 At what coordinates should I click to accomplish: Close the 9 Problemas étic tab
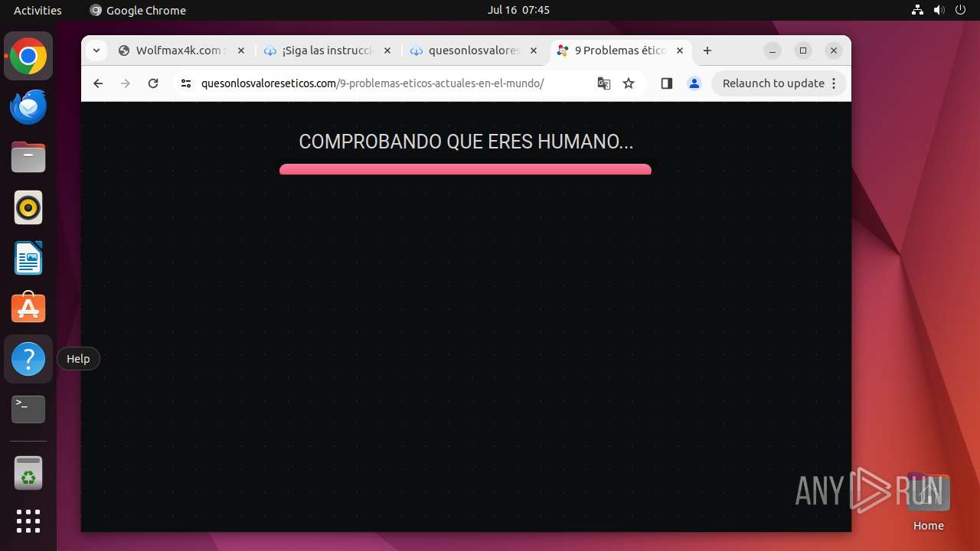pyautogui.click(x=680, y=51)
